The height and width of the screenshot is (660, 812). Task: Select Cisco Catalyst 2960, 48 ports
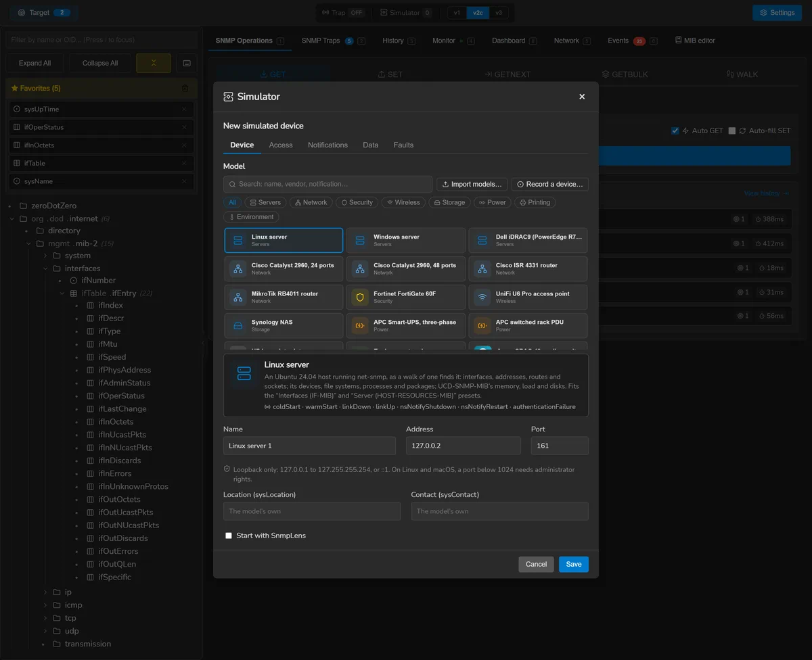point(406,268)
